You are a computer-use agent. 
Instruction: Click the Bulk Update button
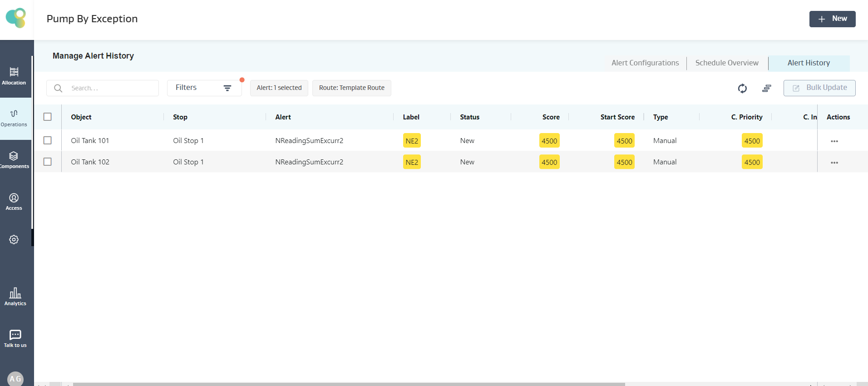pos(819,88)
